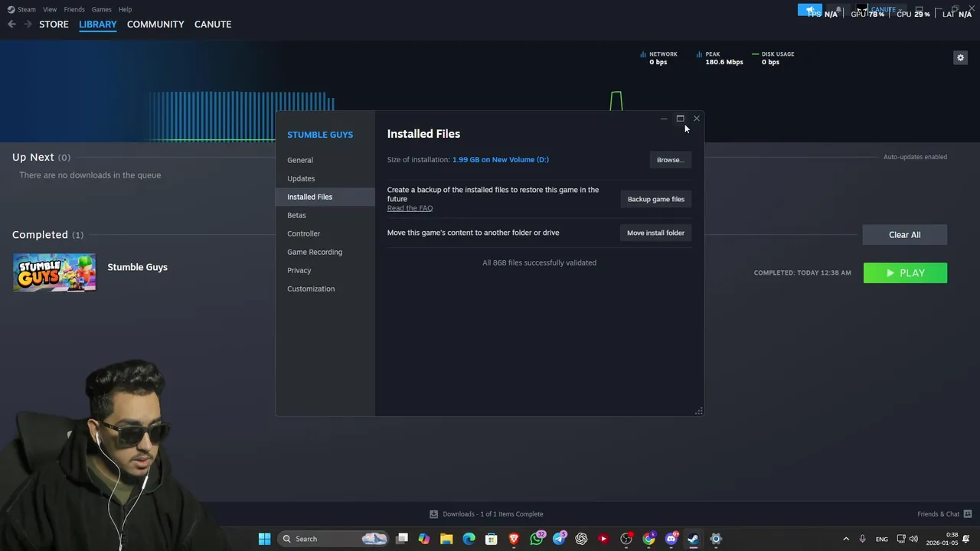Select Betas in properties sidebar
The height and width of the screenshot is (551, 980).
click(325, 215)
